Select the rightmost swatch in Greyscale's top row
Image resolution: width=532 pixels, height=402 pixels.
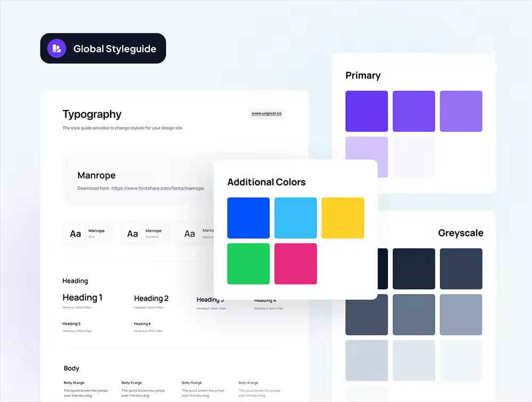coord(461,269)
